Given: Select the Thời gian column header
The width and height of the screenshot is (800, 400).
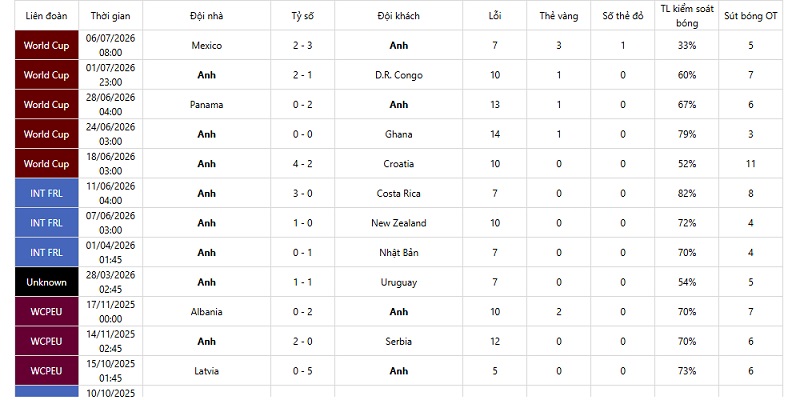Looking at the screenshot, I should (x=110, y=16).
